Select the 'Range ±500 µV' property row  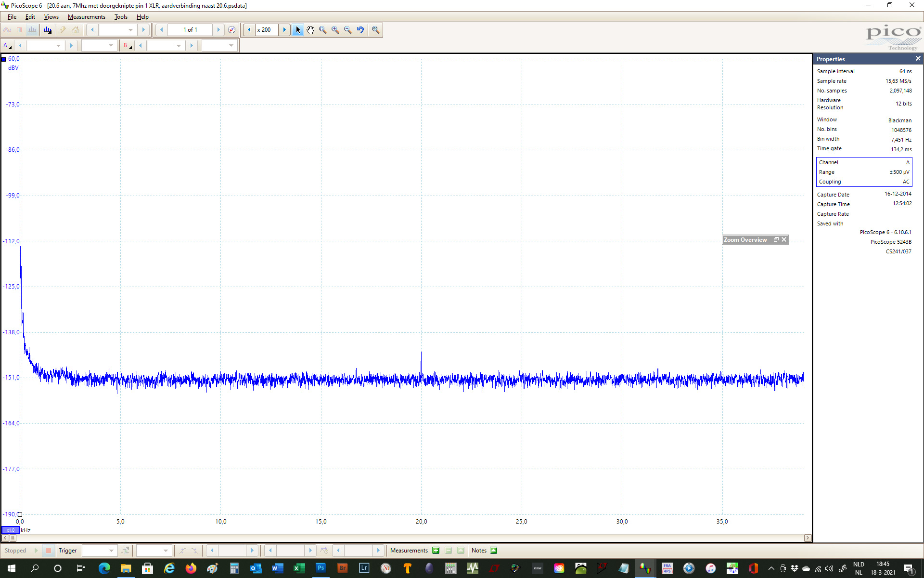864,172
